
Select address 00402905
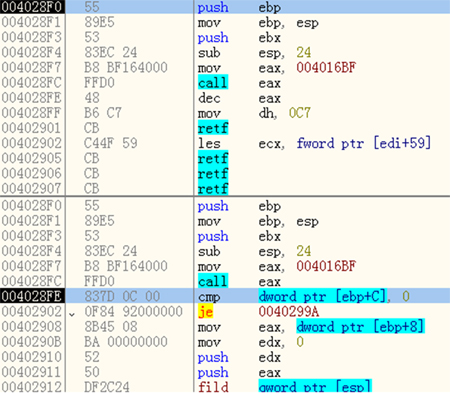click(x=31, y=158)
